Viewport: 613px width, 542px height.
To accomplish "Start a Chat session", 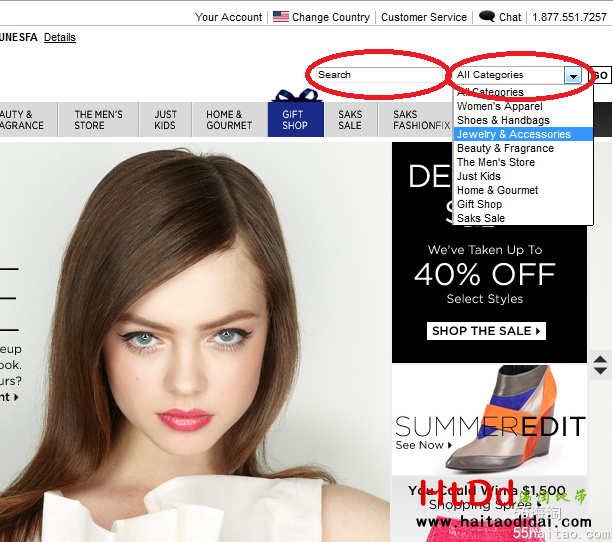I will tap(510, 17).
